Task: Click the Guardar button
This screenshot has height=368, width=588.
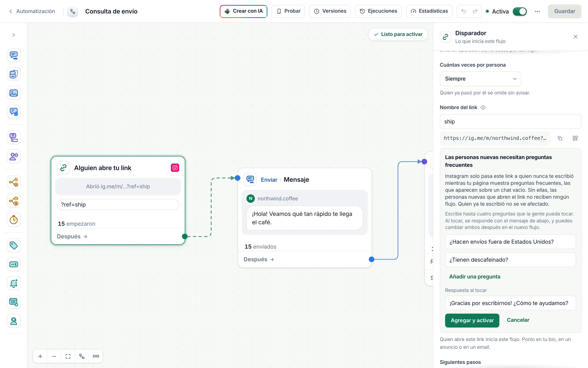Action: (565, 11)
